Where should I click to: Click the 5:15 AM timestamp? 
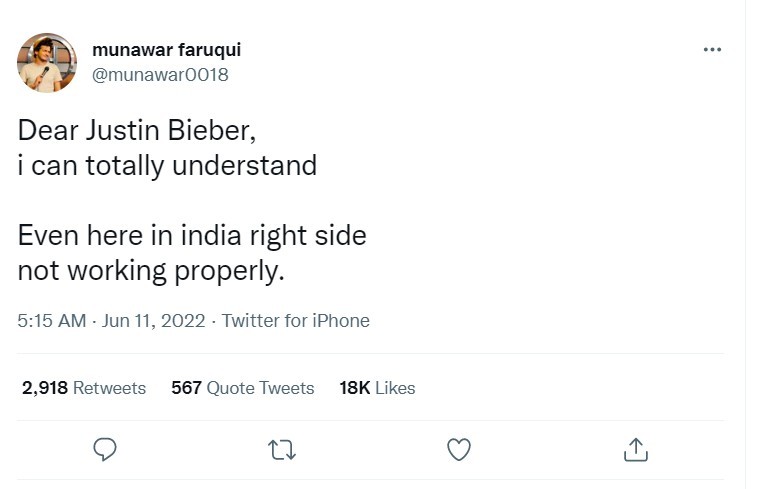pos(52,321)
